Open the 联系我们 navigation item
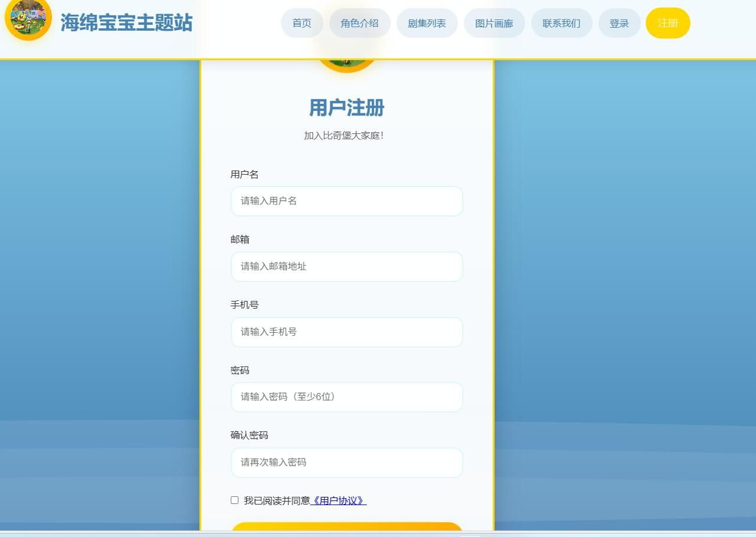The height and width of the screenshot is (537, 756). point(561,23)
